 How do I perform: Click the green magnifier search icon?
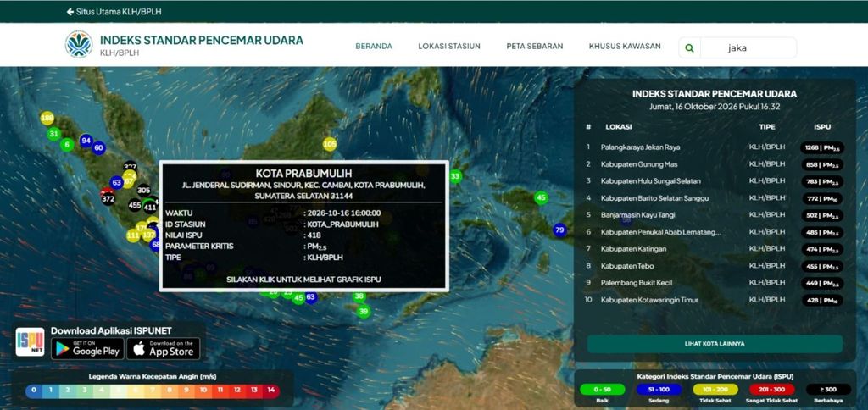point(689,48)
